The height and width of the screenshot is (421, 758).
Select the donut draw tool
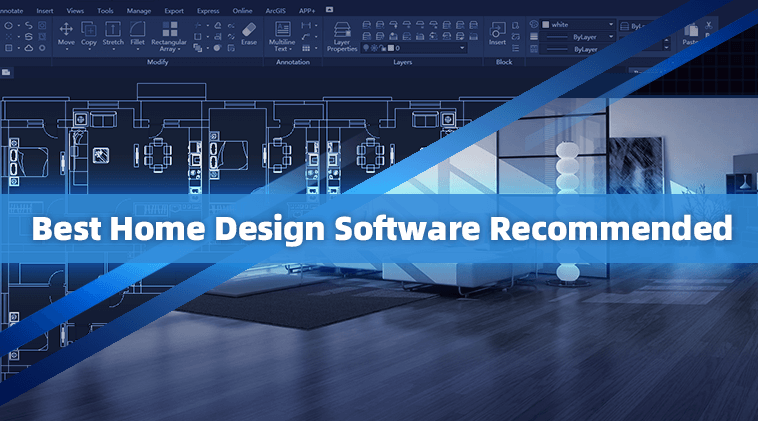[42, 48]
